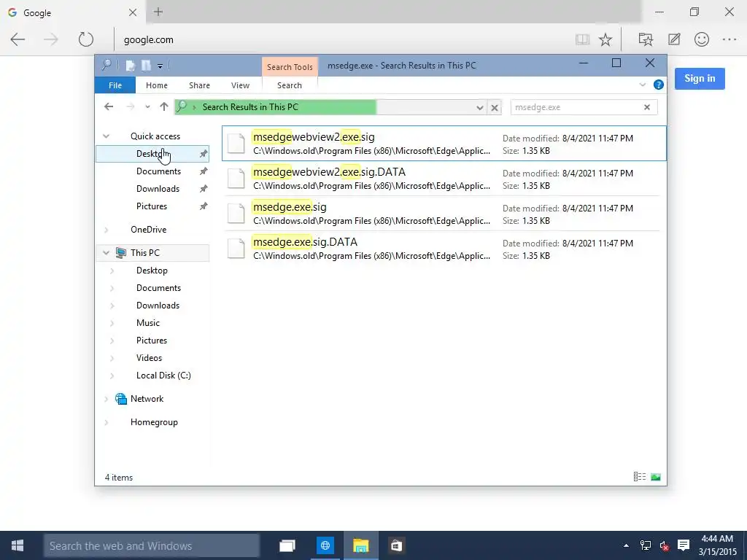This screenshot has height=560, width=747.
Task: Open the Edge Hub favorites icon
Action: pos(646,39)
